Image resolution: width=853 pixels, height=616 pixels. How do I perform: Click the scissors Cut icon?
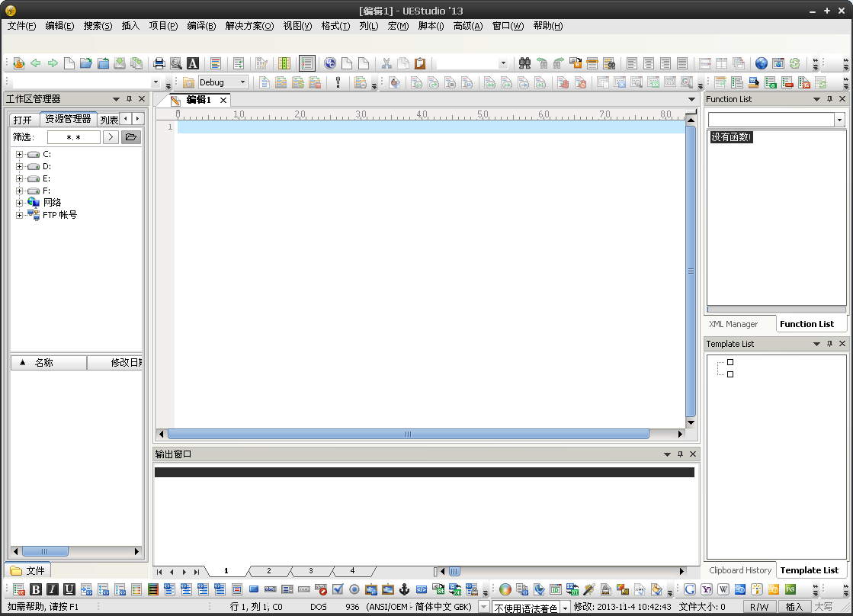click(386, 63)
